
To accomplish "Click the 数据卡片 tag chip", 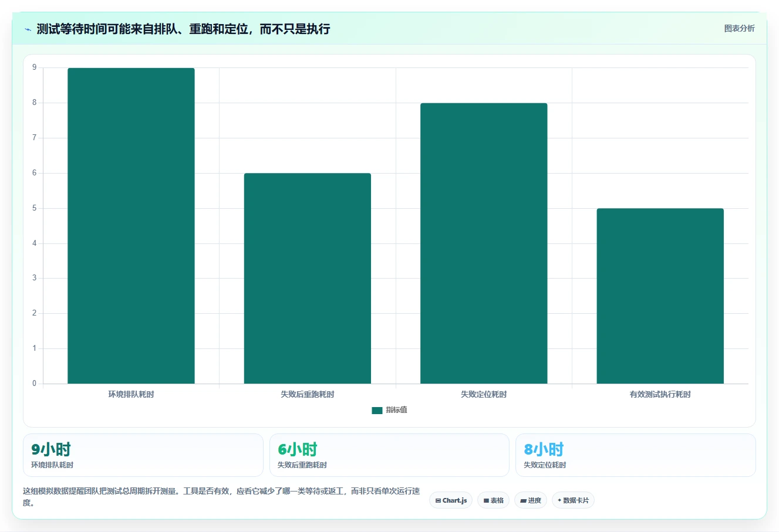I will (x=573, y=500).
